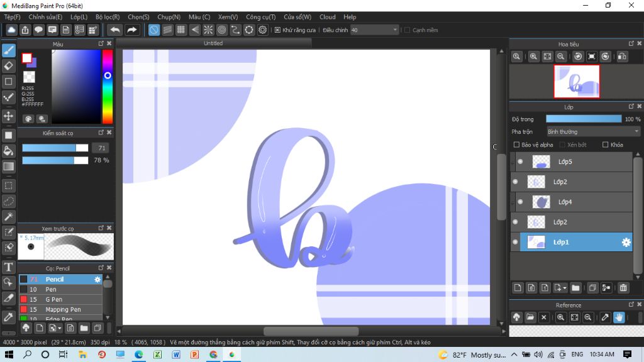Select the Text tool
The height and width of the screenshot is (362, 644).
point(9,267)
